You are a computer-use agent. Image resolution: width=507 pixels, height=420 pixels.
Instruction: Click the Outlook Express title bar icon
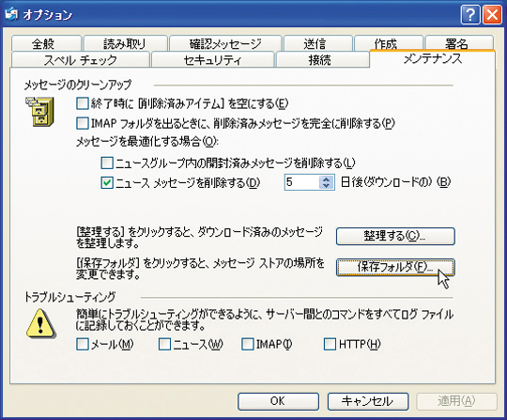tap(11, 14)
